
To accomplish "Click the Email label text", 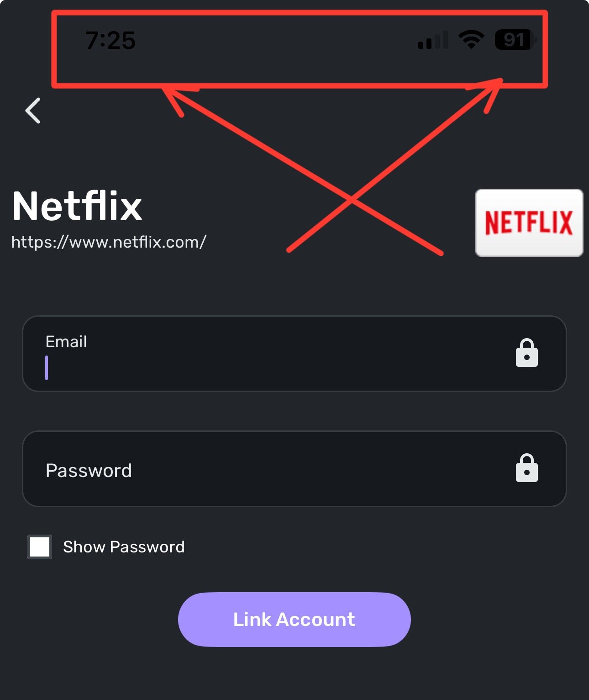I will point(66,342).
